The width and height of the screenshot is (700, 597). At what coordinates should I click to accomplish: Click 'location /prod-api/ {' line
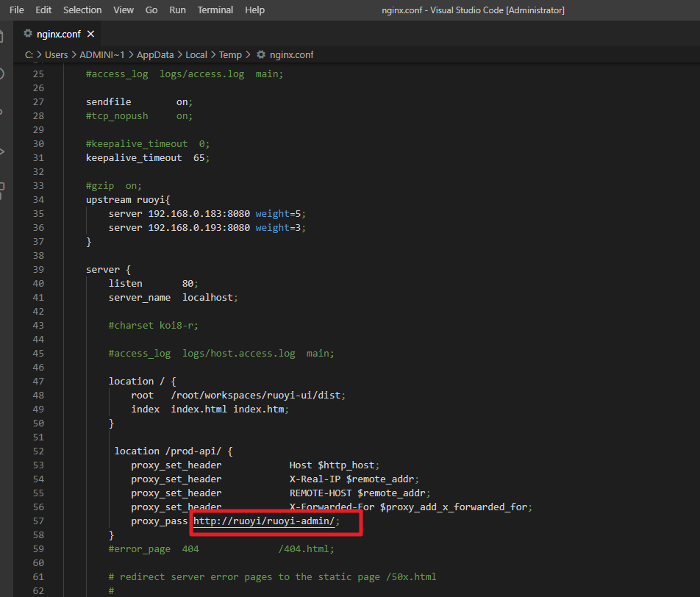coord(174,451)
